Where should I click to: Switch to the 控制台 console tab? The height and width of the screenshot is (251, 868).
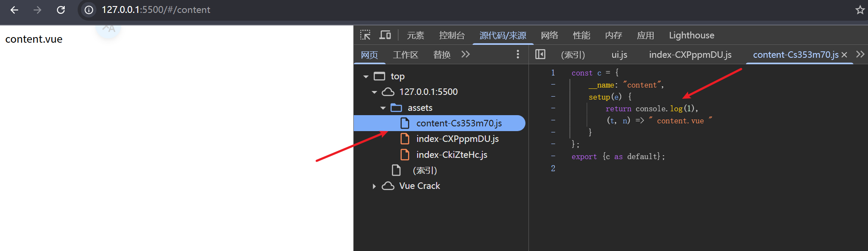point(452,35)
